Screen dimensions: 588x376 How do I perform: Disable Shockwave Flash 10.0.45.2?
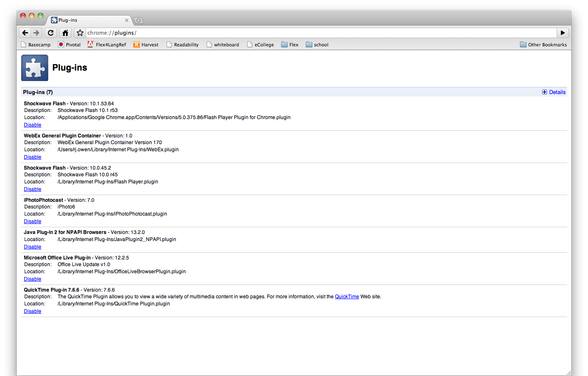click(x=33, y=189)
